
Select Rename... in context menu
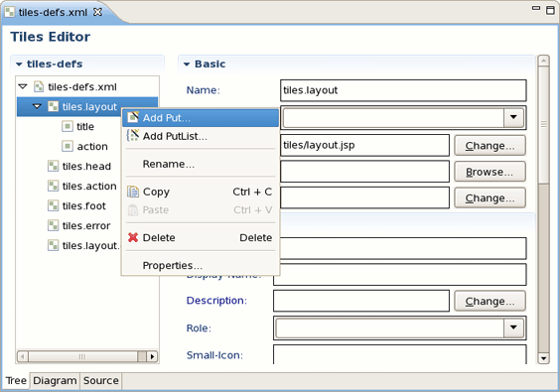point(201,164)
